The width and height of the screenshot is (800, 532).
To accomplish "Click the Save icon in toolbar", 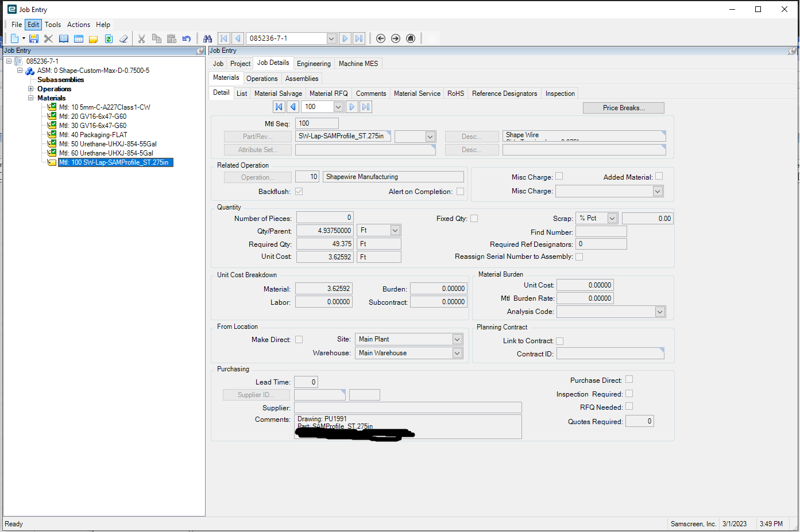I will (x=34, y=38).
